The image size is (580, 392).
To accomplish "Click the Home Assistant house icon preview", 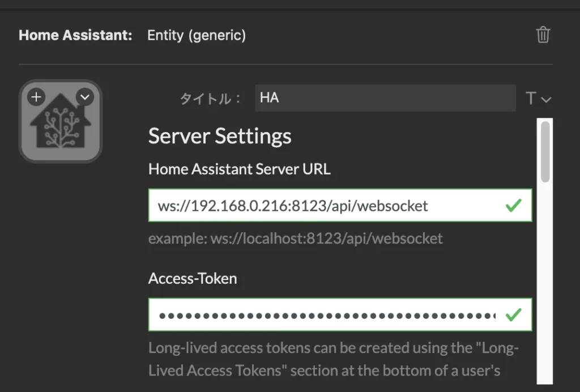I will 61,121.
